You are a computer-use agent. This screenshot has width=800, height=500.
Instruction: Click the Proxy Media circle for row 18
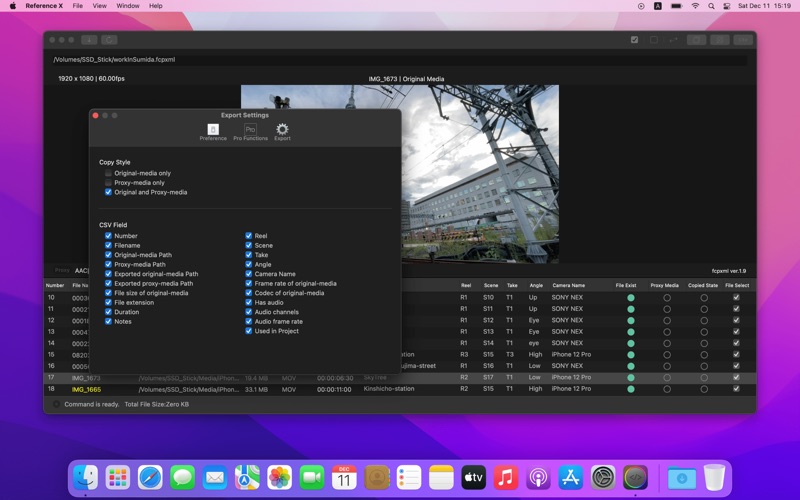(x=667, y=389)
